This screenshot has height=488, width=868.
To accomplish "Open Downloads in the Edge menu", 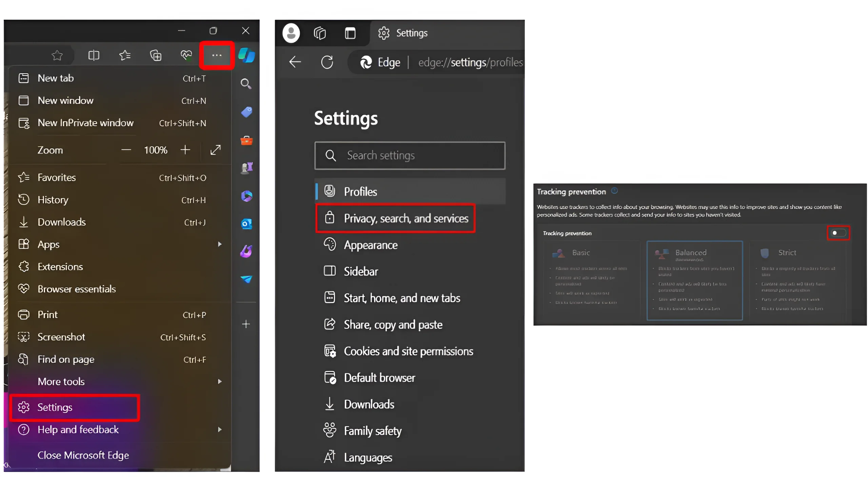I will pyautogui.click(x=120, y=222).
